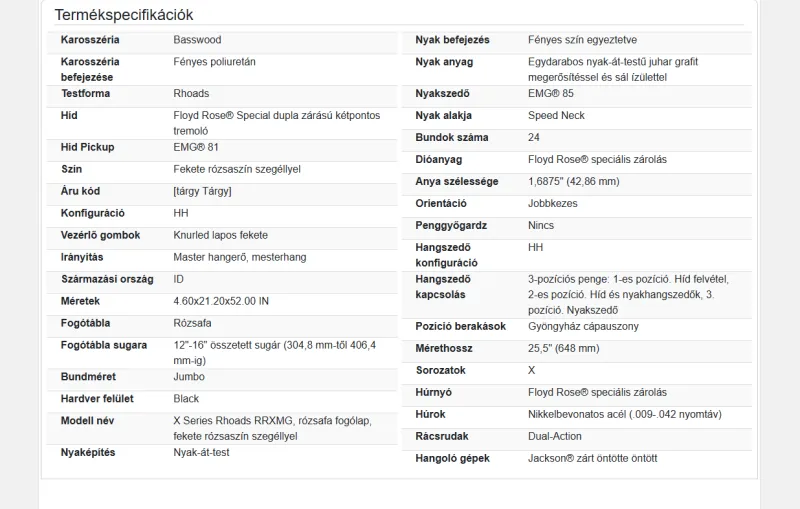Select the 4.60x21.20x52.00 IN dimensions value
The height and width of the screenshot is (509, 800).
[221, 302]
